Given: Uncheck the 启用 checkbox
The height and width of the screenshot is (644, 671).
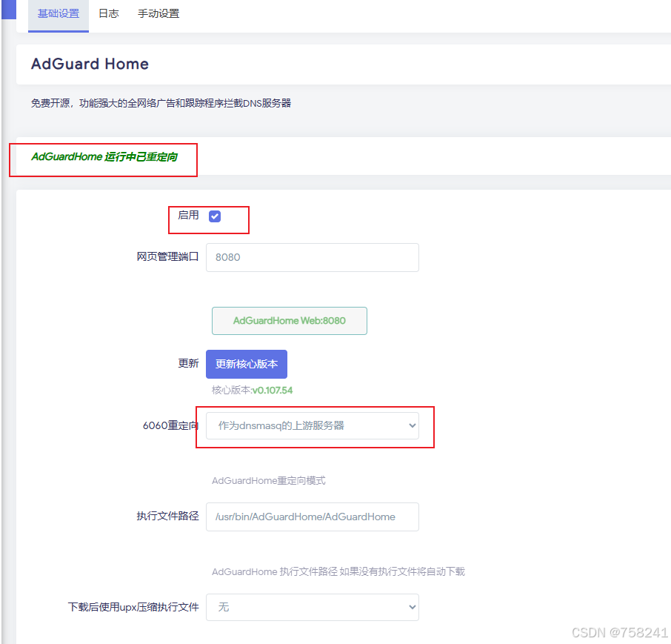Looking at the screenshot, I should [215, 216].
